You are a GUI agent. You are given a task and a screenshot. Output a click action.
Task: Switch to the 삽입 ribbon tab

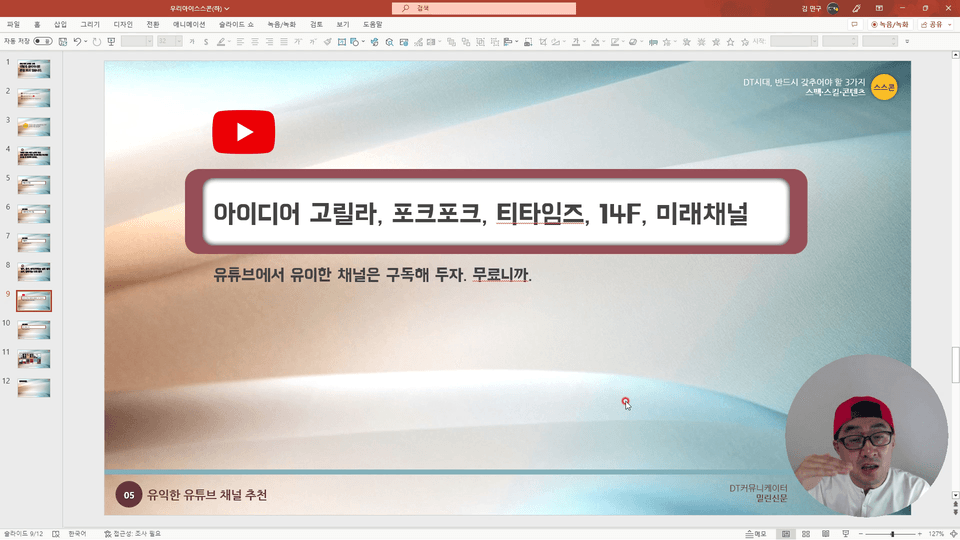(60, 24)
